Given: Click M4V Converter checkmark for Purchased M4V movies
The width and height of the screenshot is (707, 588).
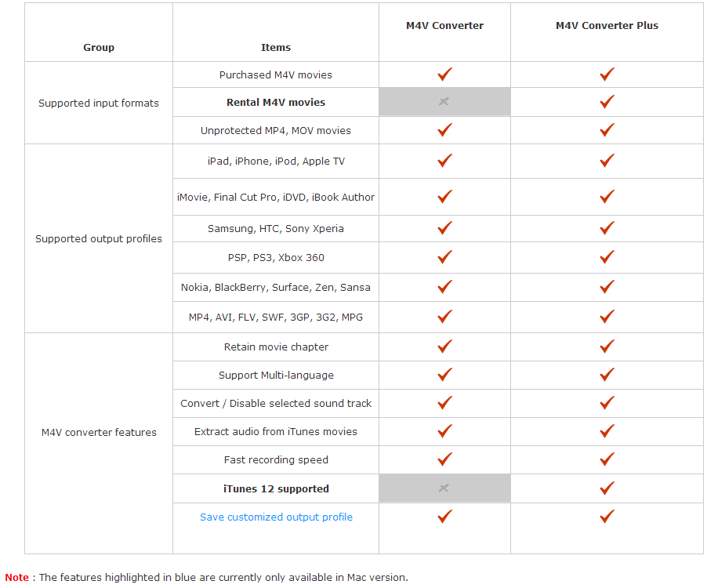Looking at the screenshot, I should pos(444,74).
